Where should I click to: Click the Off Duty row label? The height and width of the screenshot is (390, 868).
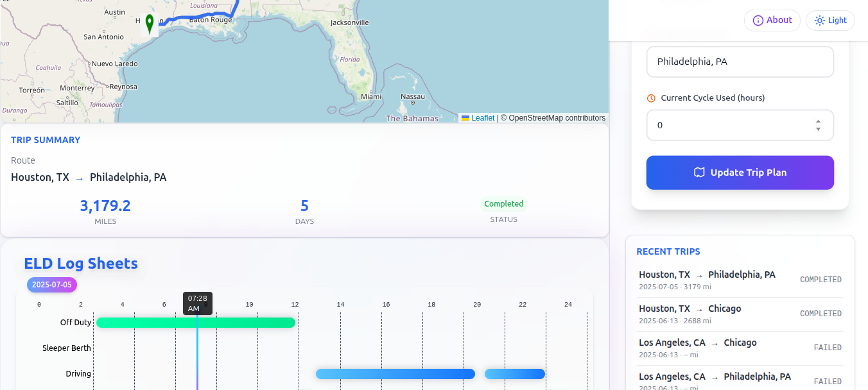(76, 323)
